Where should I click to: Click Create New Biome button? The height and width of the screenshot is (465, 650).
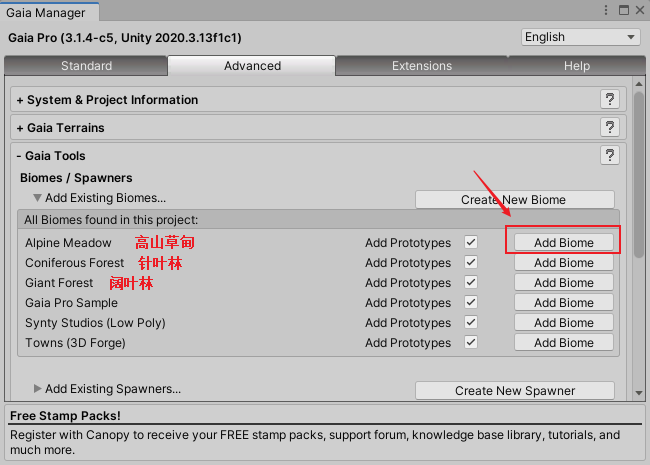pos(515,200)
